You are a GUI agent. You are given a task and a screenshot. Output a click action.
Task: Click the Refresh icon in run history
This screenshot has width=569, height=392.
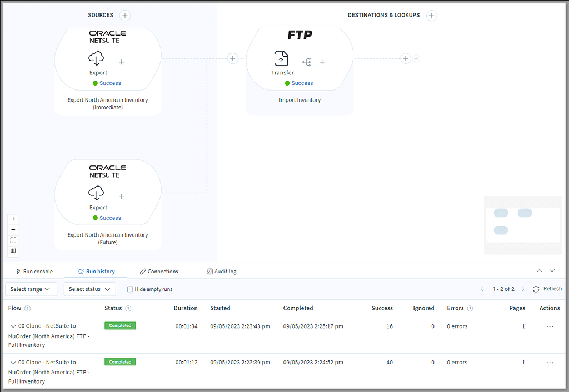tap(535, 289)
